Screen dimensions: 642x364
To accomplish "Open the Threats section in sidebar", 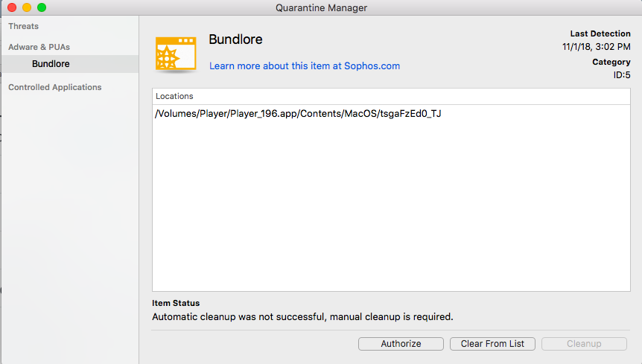I will click(x=23, y=26).
